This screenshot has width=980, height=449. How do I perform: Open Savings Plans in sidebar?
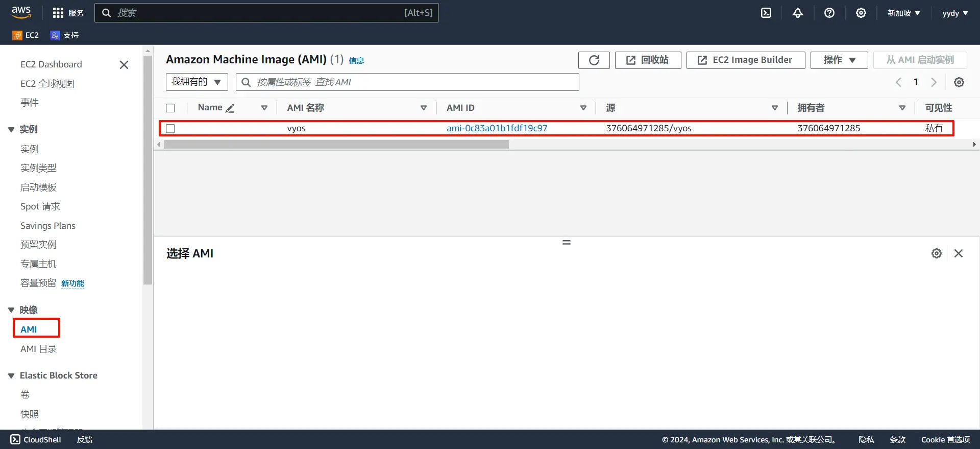[48, 226]
